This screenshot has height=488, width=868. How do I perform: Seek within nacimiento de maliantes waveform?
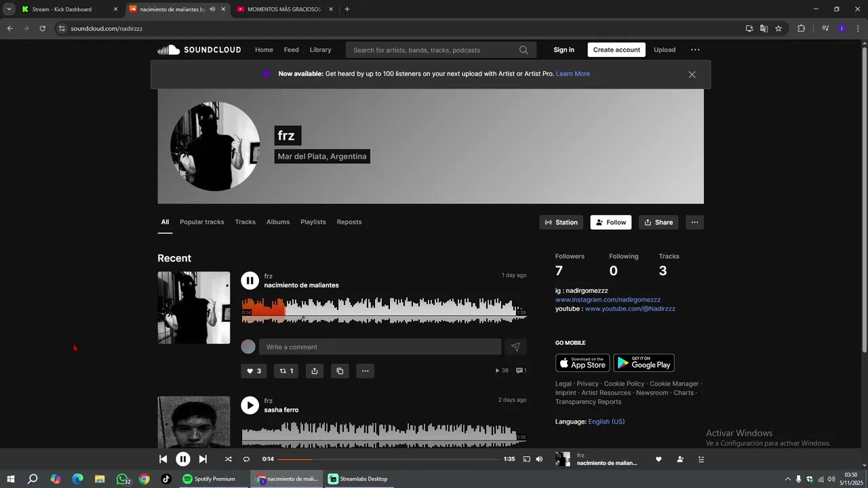click(384, 310)
